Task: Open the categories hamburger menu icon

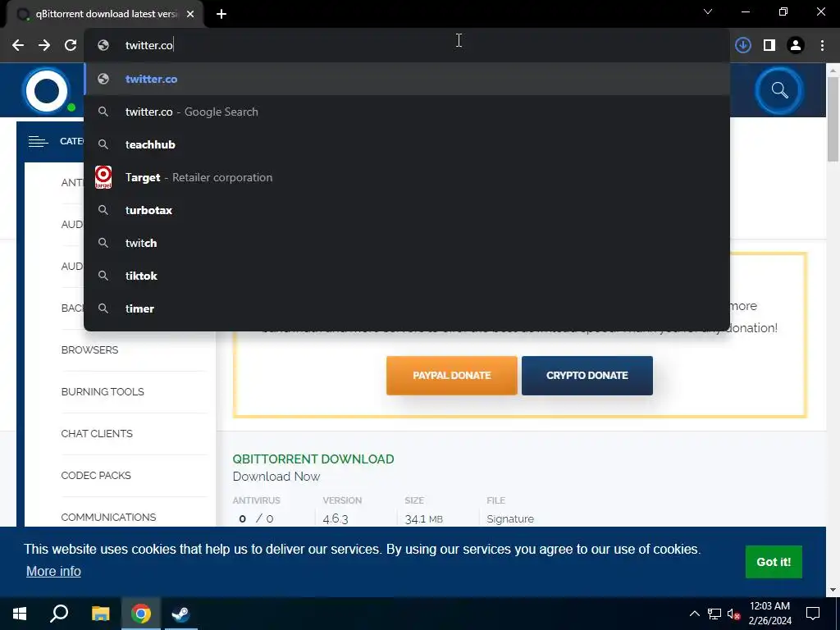Action: [x=38, y=141]
